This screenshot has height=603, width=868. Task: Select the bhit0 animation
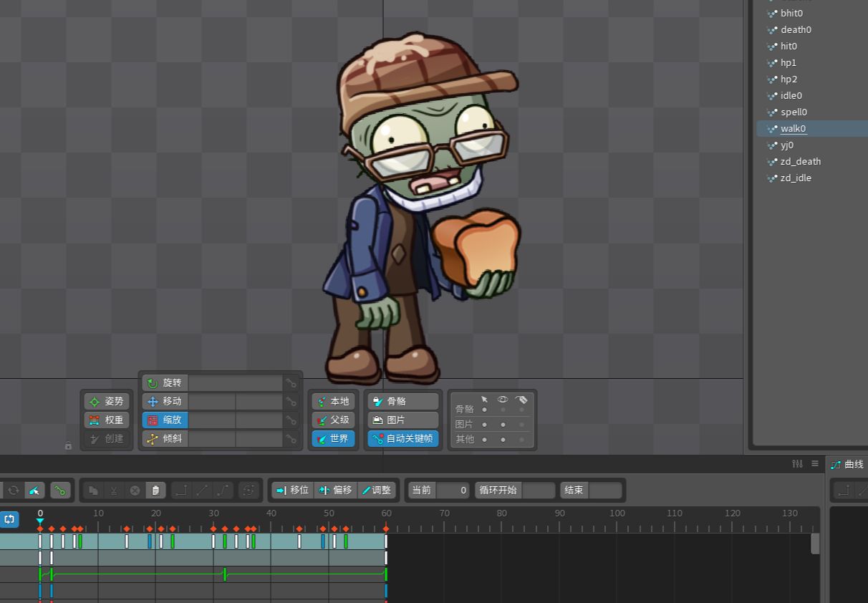[791, 13]
